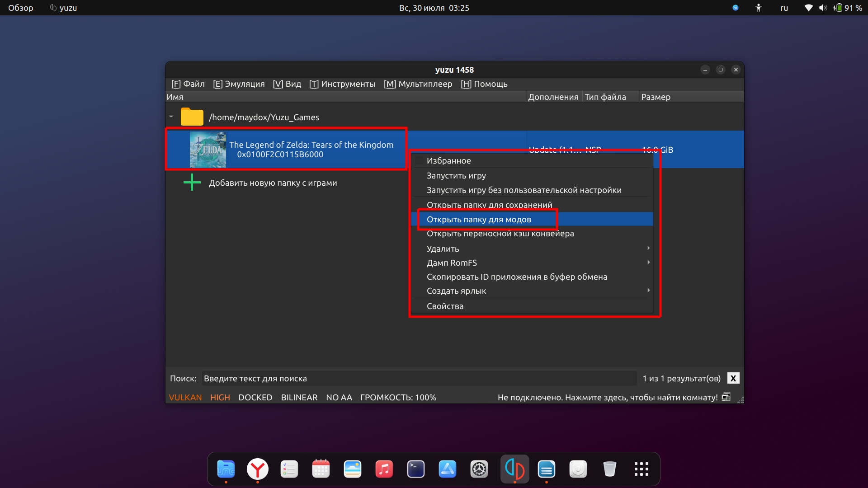Choose Скопировать ID приложения в буфер обмена
Image resolution: width=868 pixels, height=488 pixels.
532,277
